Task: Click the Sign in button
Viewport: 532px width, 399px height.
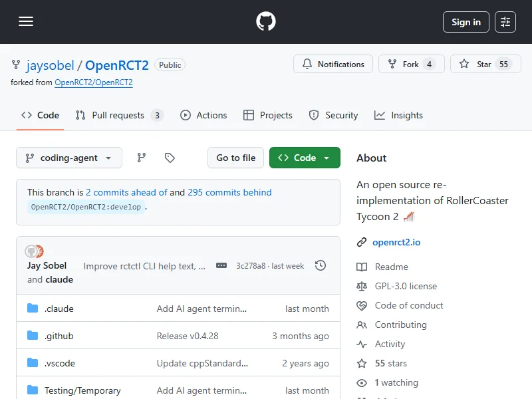Action: click(465, 22)
